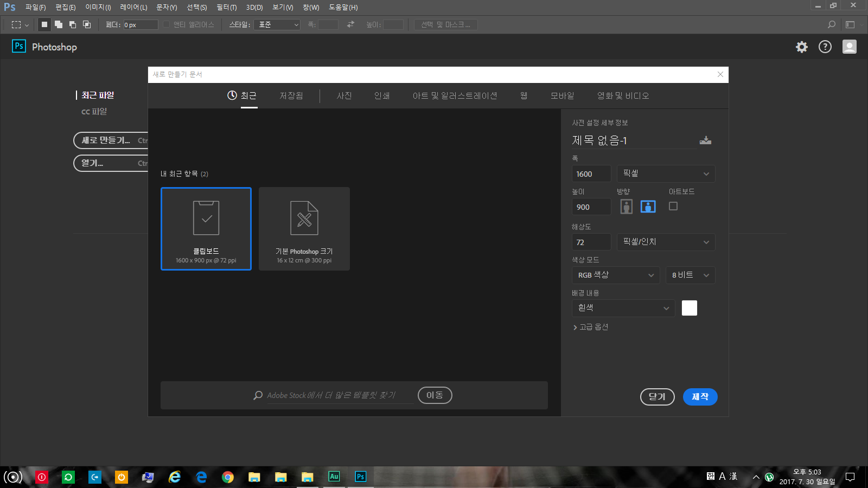
Task: Click the user profile avatar icon
Action: pos(850,47)
